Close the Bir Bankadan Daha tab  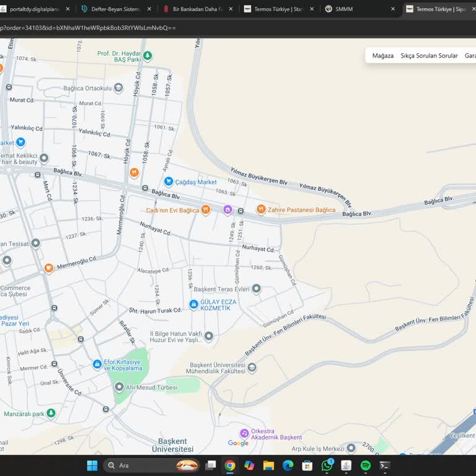(231, 9)
